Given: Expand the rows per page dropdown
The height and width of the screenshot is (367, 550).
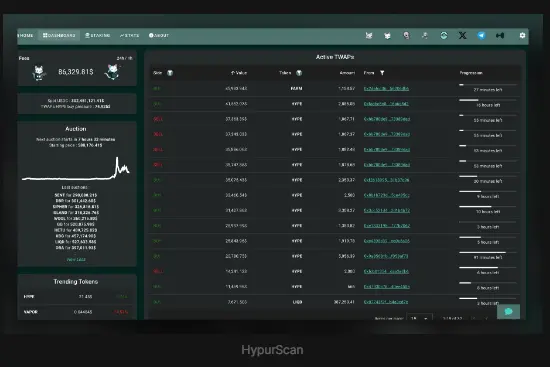Looking at the screenshot, I should (x=419, y=318).
